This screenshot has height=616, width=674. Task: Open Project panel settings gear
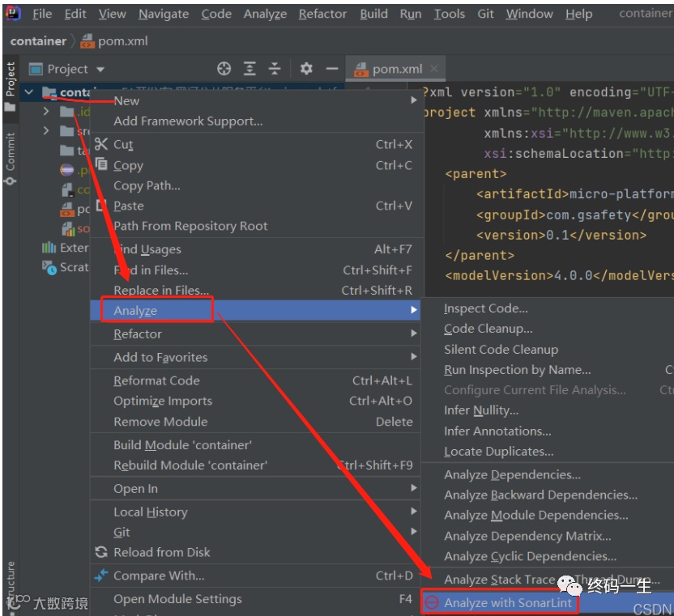click(306, 69)
